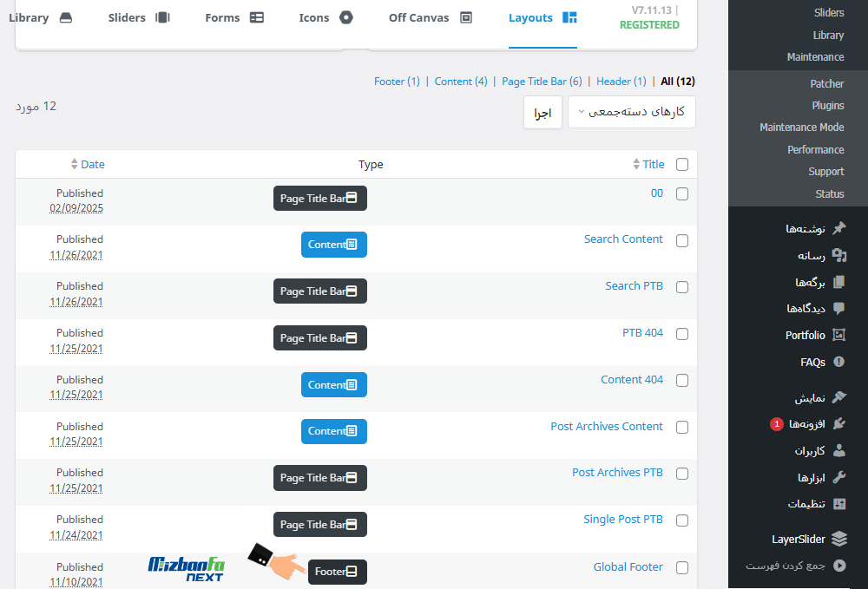Switch to the Forms tab

click(x=234, y=17)
